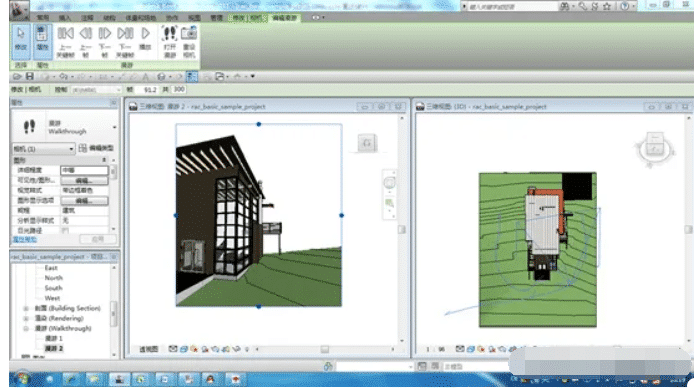Select West elevation in project browser
Image resolution: width=694 pixels, height=388 pixels.
(52, 298)
